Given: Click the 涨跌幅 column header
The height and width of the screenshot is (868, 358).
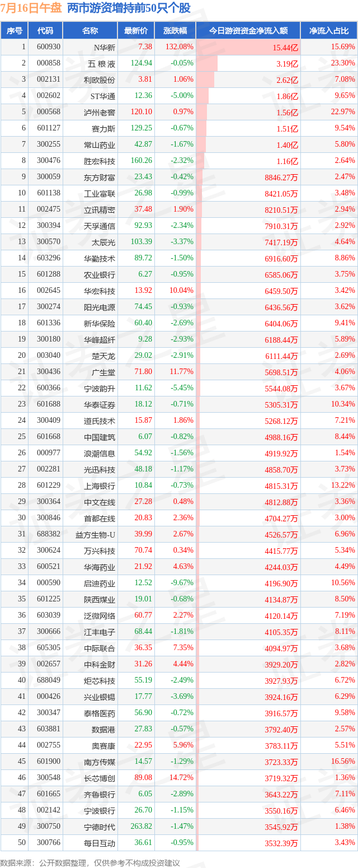Looking at the screenshot, I should point(175,31).
